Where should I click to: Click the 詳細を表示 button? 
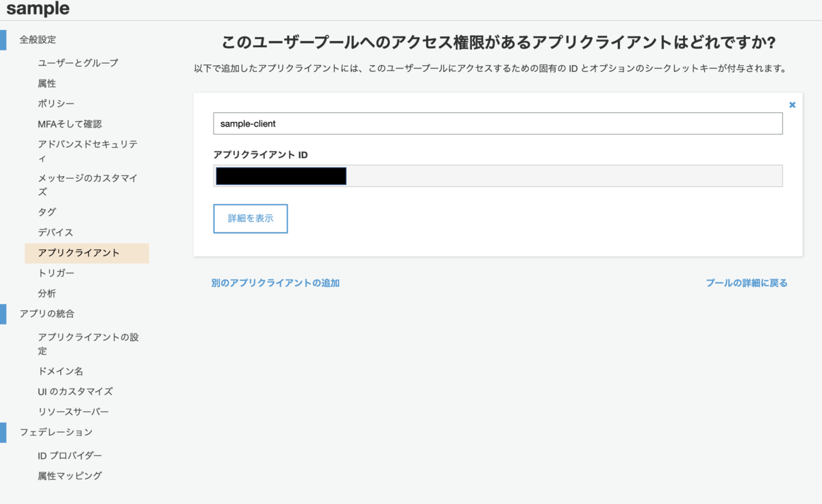click(x=251, y=218)
